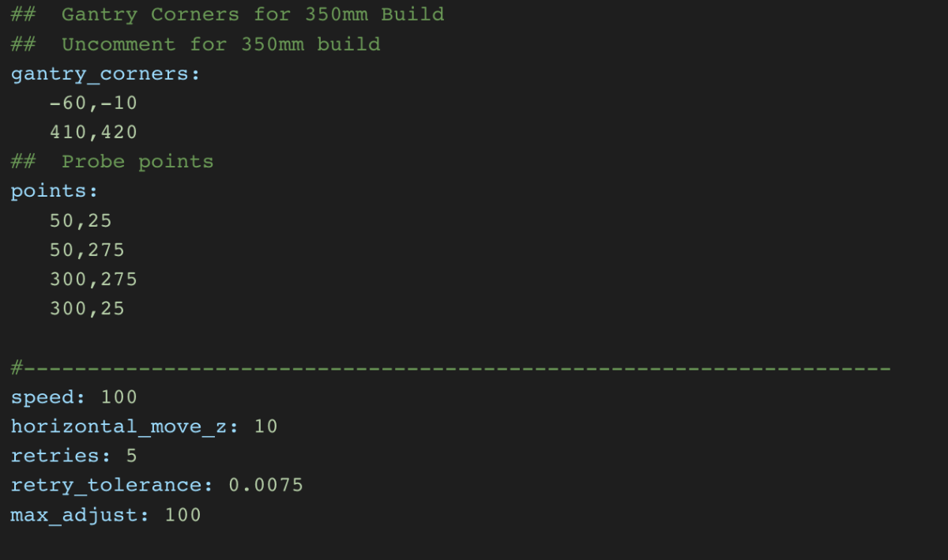Click the horizontal_move_z value 10
This screenshot has height=560, width=948.
click(266, 427)
